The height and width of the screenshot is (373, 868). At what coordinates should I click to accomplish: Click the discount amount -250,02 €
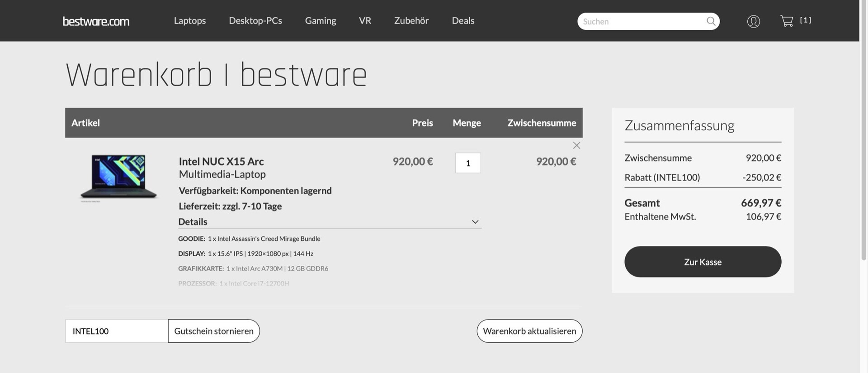pyautogui.click(x=762, y=177)
